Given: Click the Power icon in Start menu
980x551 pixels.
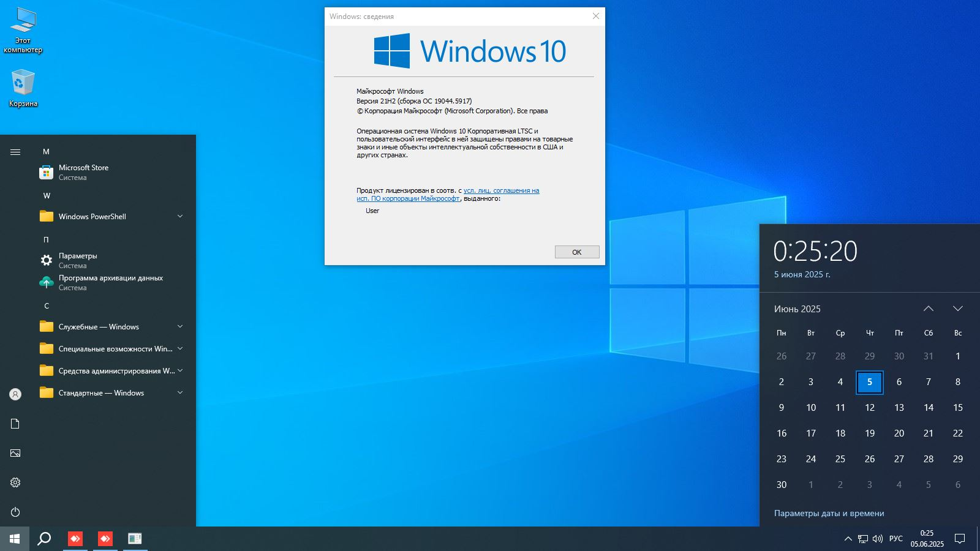Looking at the screenshot, I should click(x=15, y=512).
